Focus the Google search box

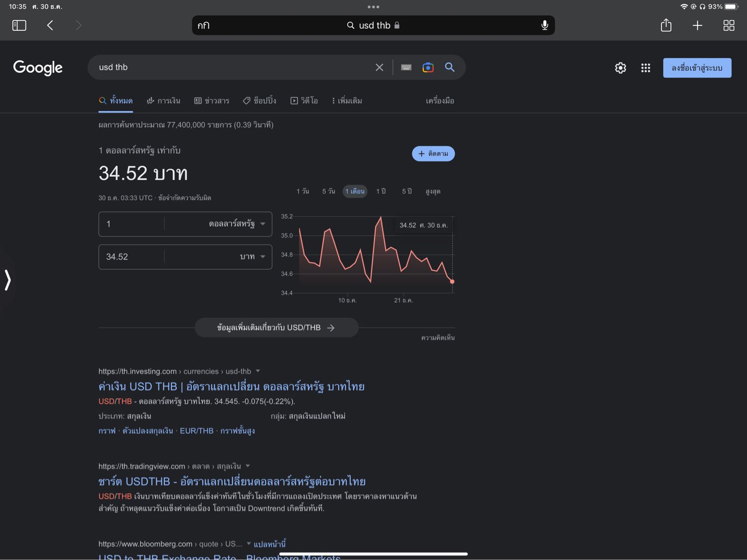[234, 67]
